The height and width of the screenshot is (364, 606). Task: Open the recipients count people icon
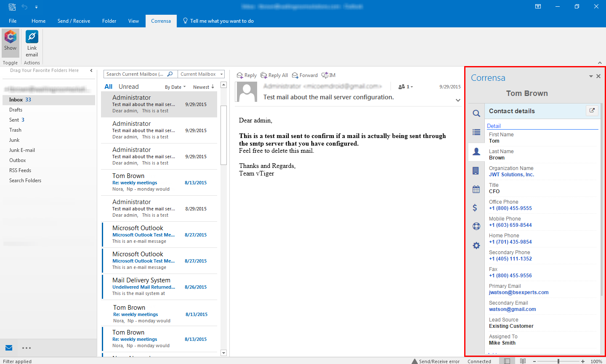405,87
